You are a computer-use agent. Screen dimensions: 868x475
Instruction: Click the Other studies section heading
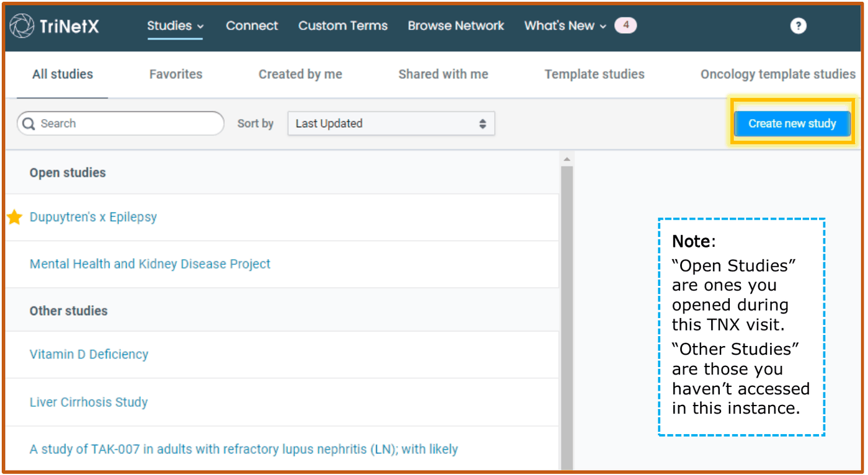coord(68,311)
